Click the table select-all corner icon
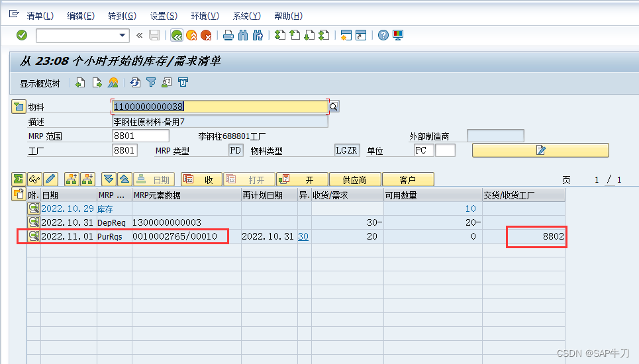Image resolution: width=639 pixels, height=364 pixels. [19, 194]
